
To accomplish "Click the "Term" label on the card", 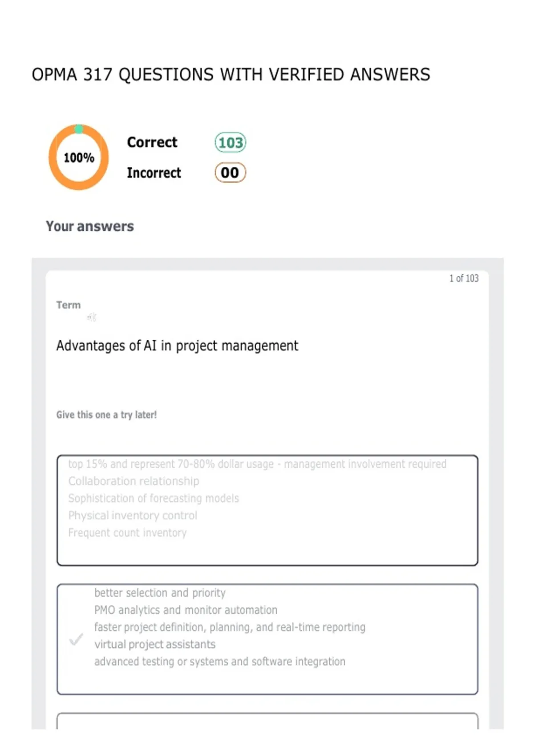I will click(69, 305).
